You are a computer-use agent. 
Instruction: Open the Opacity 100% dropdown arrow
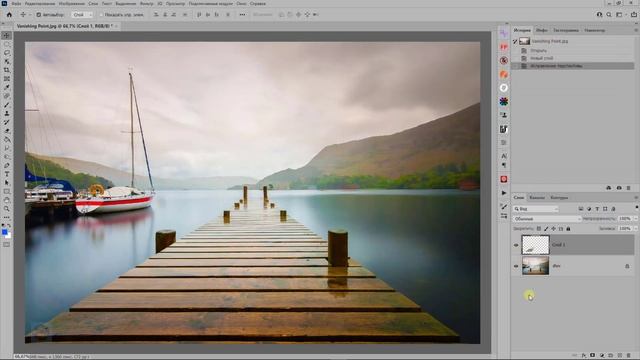[635, 219]
